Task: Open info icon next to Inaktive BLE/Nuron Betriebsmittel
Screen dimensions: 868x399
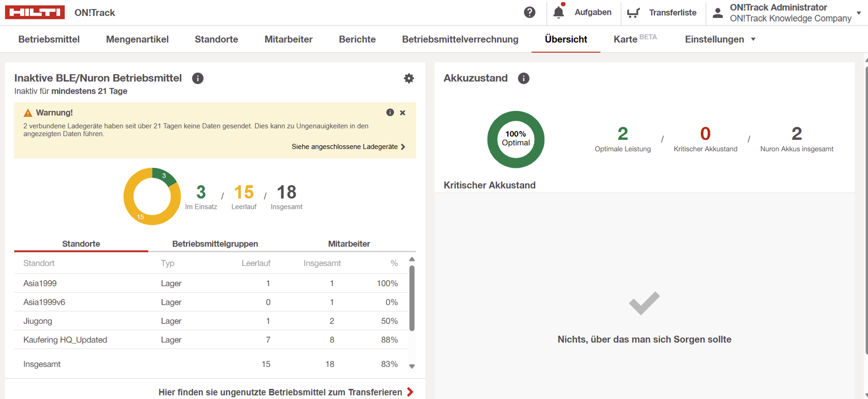Action: pos(198,78)
